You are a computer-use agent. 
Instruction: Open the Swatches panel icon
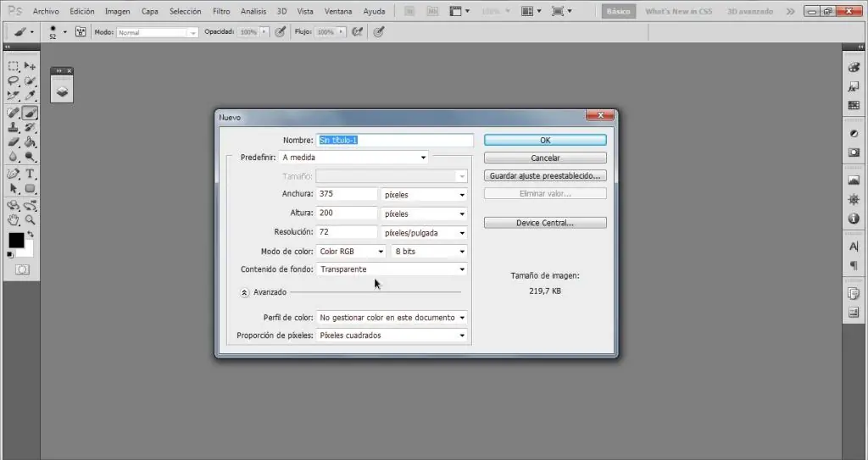(x=854, y=105)
